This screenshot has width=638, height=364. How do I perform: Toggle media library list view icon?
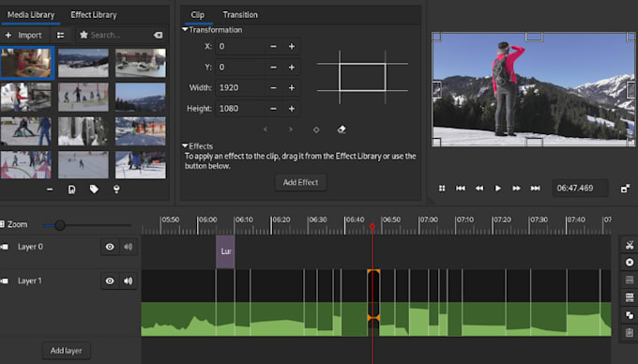pos(61,36)
